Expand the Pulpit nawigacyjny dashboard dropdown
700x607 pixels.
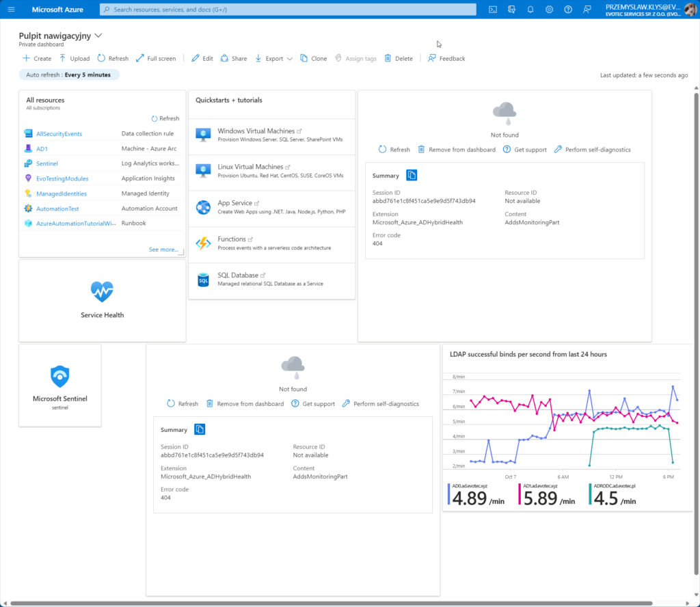tap(98, 35)
